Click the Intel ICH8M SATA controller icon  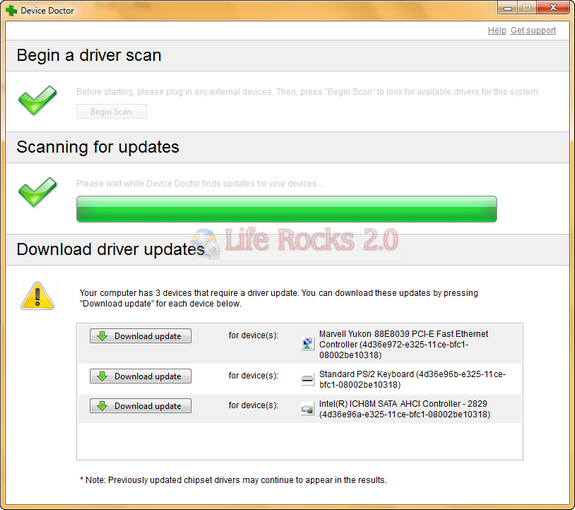point(307,409)
